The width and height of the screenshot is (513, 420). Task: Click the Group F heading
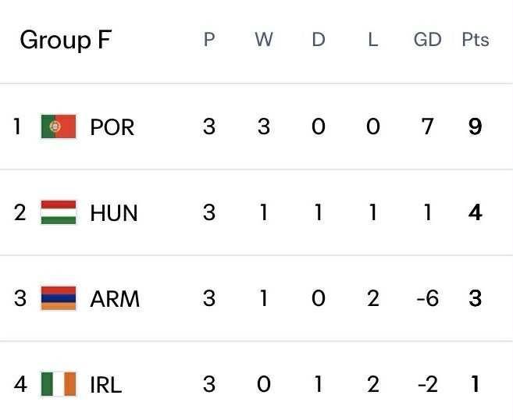tap(66, 40)
